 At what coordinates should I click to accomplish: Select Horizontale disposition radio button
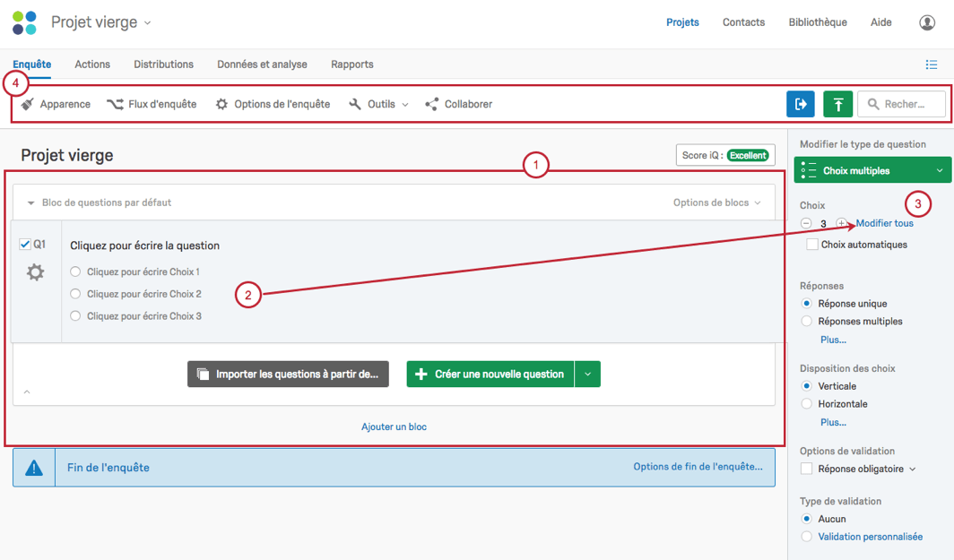[806, 404]
